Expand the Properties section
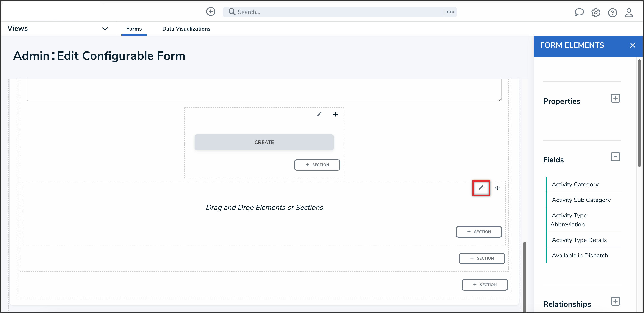Image resolution: width=644 pixels, height=313 pixels. click(x=615, y=98)
